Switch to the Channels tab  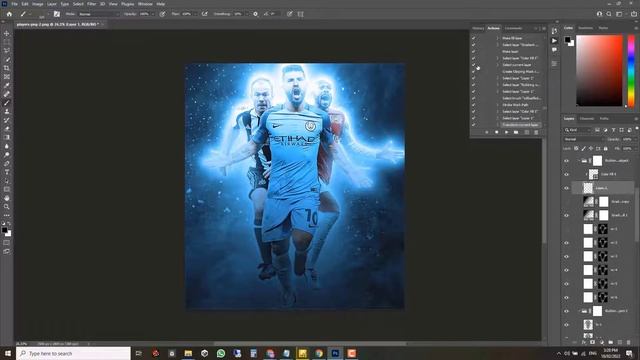click(587, 119)
